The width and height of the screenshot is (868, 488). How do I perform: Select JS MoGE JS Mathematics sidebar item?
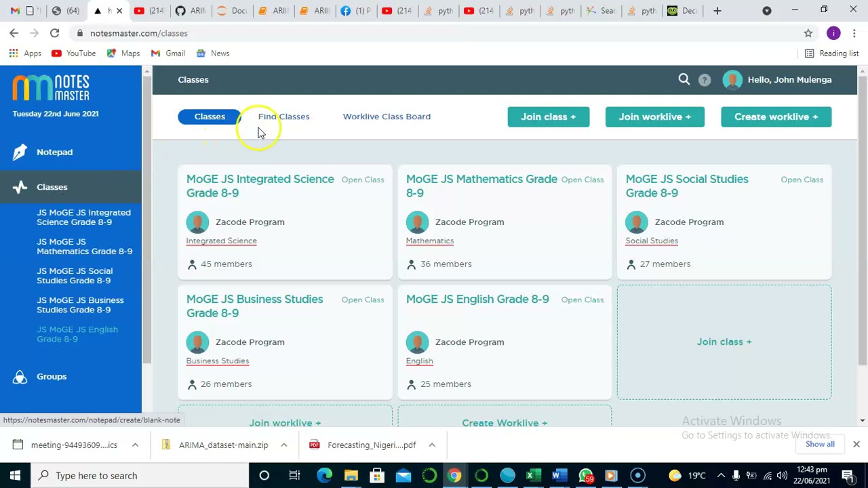point(84,246)
